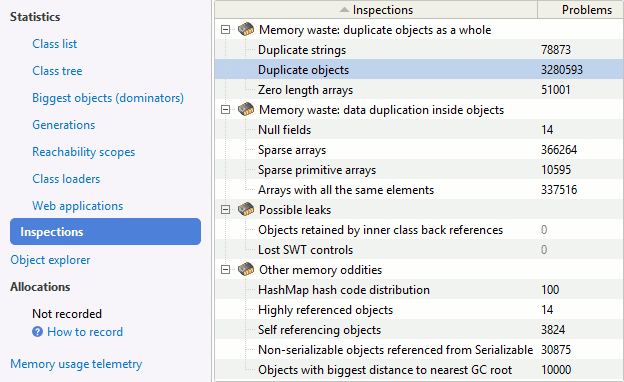Click the Problems column header
624x382 pixels.
pos(581,10)
